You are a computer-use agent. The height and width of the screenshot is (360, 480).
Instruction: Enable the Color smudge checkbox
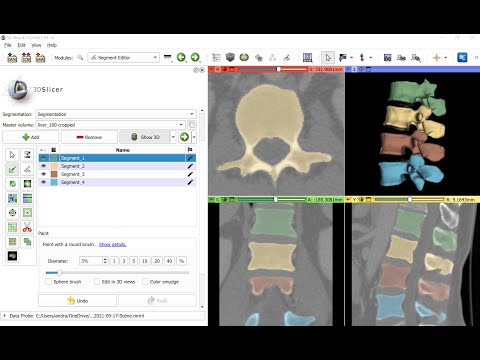point(145,282)
